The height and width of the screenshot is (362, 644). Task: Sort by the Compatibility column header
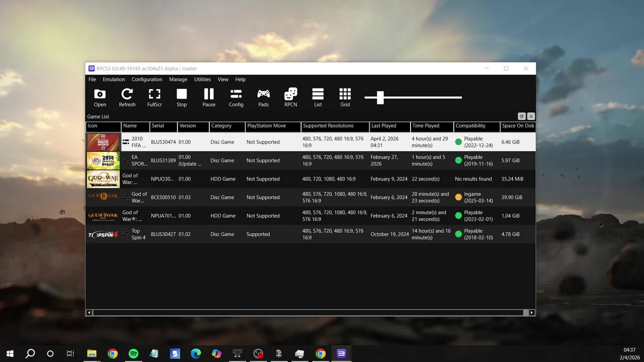[477, 126]
